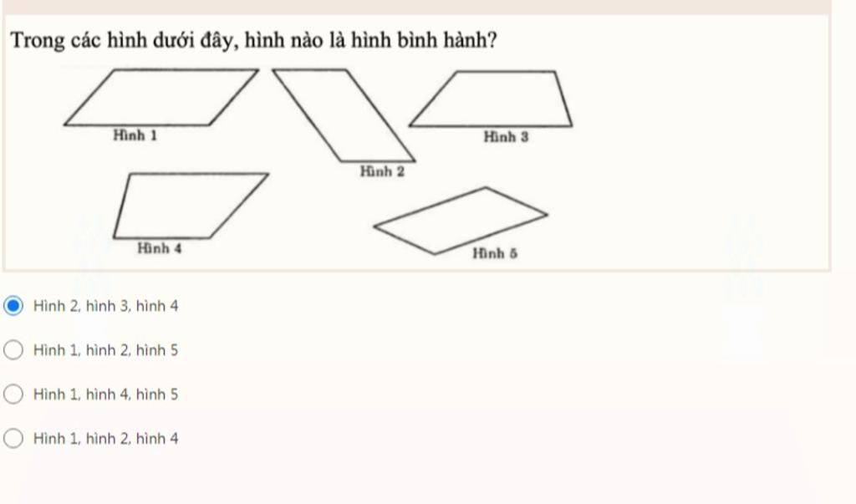The width and height of the screenshot is (856, 504).
Task: Select the radio circle for Hình 2, hình 3, hình 4
Action: point(13,305)
